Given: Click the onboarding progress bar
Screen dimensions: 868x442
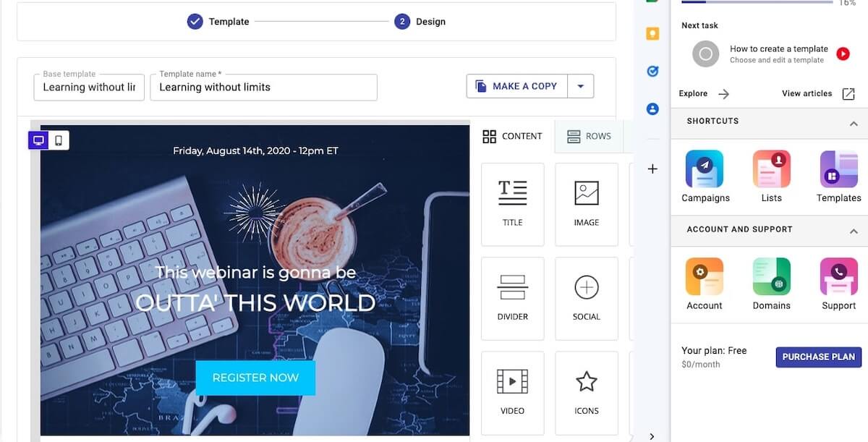Looking at the screenshot, I should click(757, 2).
